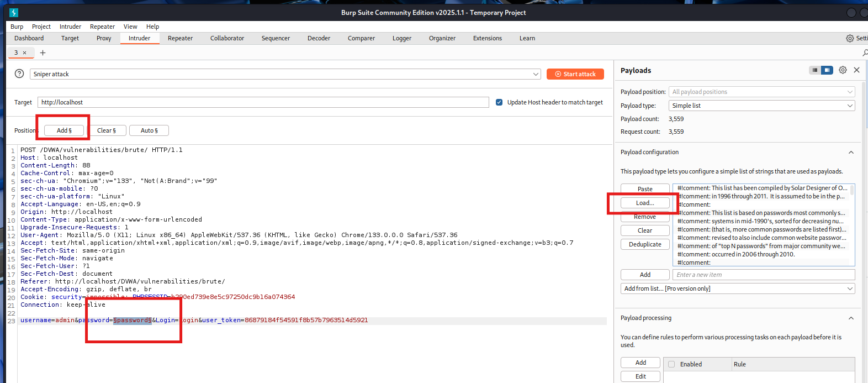Switch to the Collaborator tab
Viewport: 868px width, 383px height.
click(x=227, y=38)
